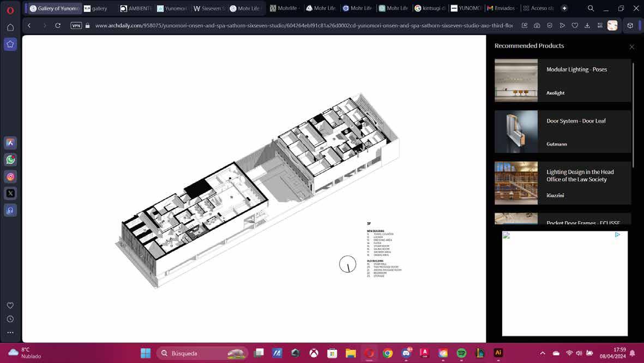Open WhatsApp in Opera sidebar
This screenshot has width=644, height=363.
click(x=10, y=159)
